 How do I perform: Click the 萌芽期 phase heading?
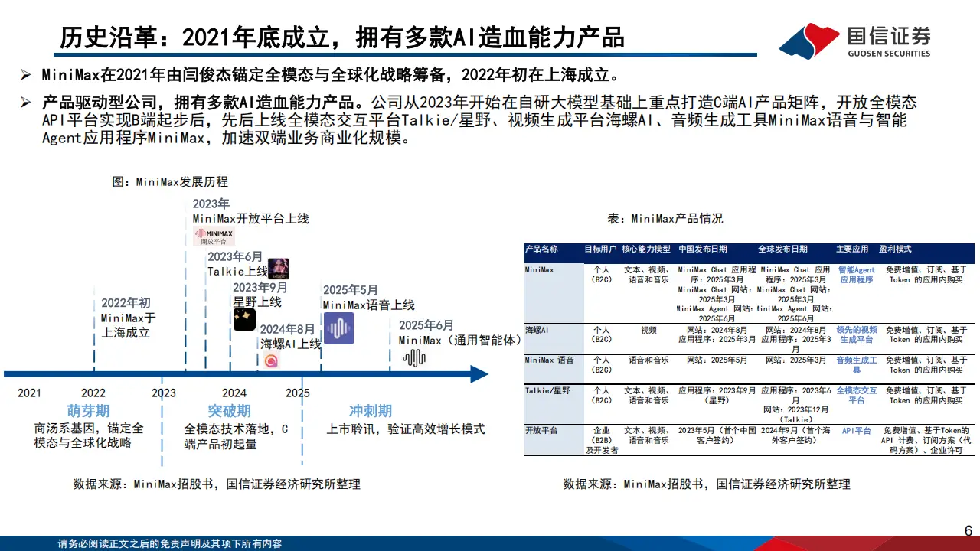[x=89, y=411]
